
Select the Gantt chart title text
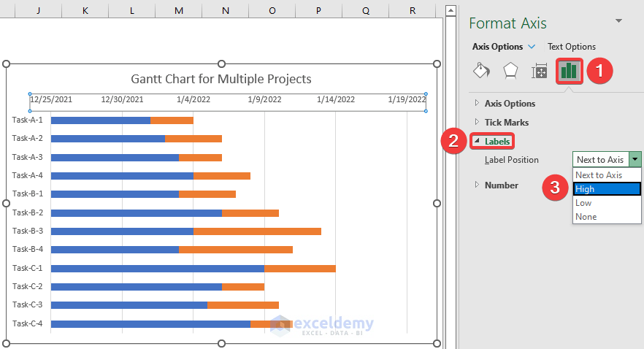[221, 79]
